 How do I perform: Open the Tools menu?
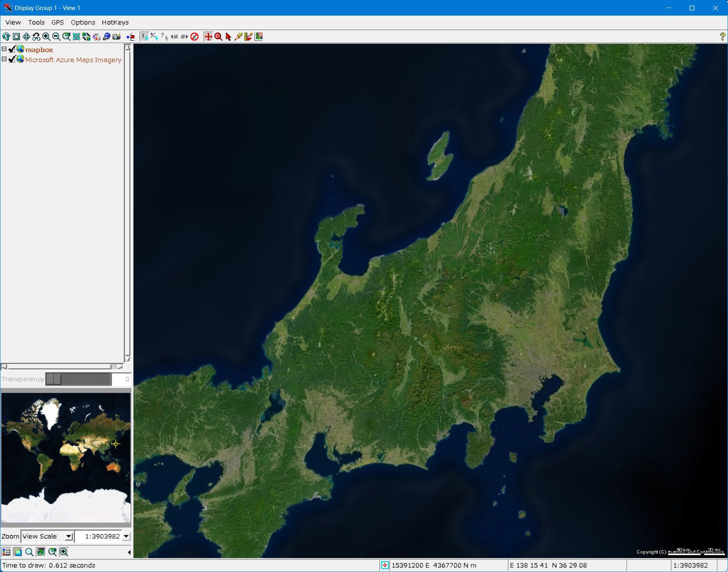[x=36, y=22]
